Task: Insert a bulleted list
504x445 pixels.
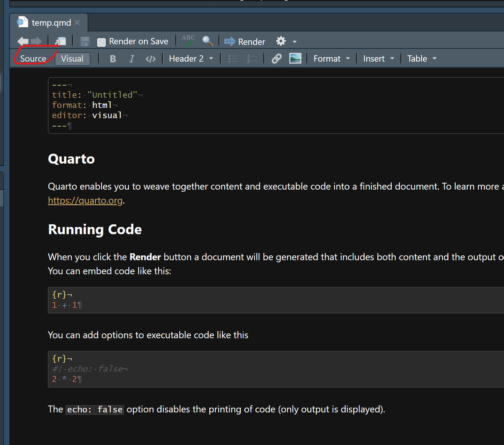Action: [233, 59]
